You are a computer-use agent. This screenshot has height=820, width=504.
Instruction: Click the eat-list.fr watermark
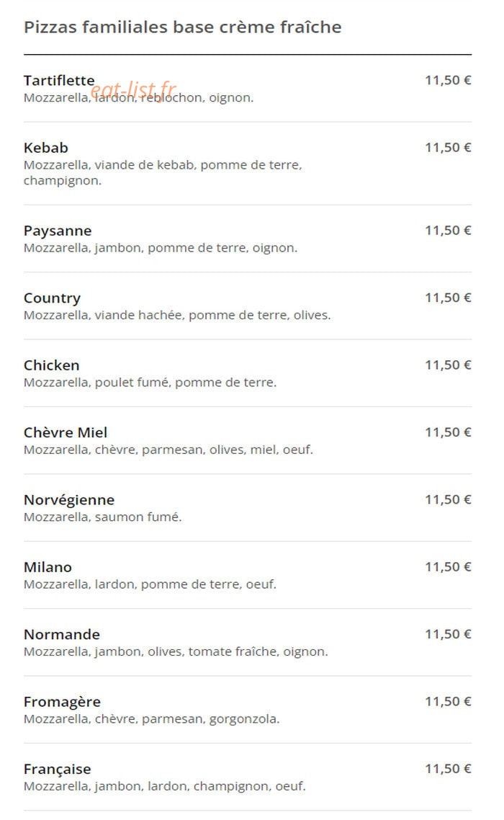click(x=133, y=91)
